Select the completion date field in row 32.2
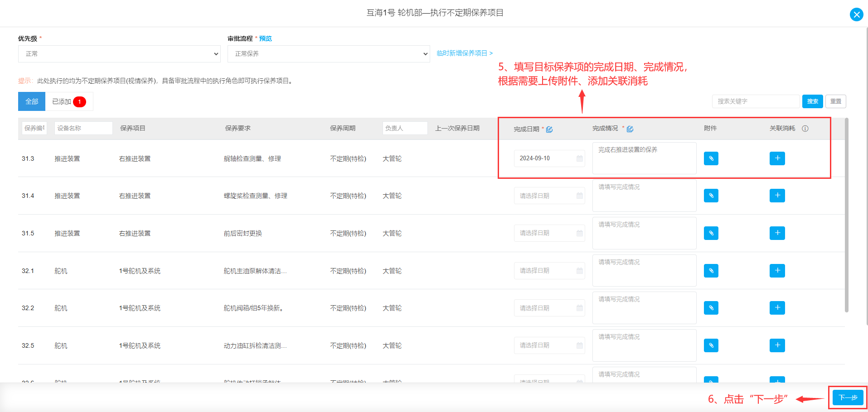This screenshot has width=868, height=412. pos(549,308)
